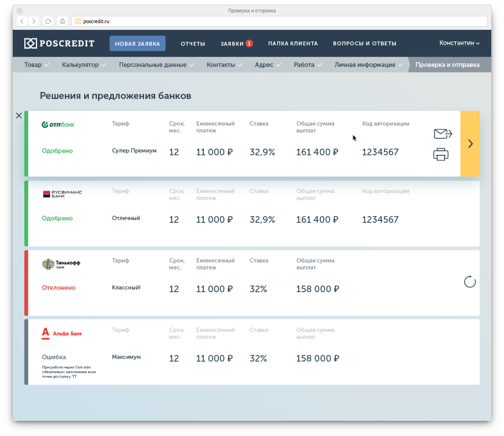The width and height of the screenshot is (504, 436).
Task: Click the POSCREDIT logo
Action: tap(59, 43)
